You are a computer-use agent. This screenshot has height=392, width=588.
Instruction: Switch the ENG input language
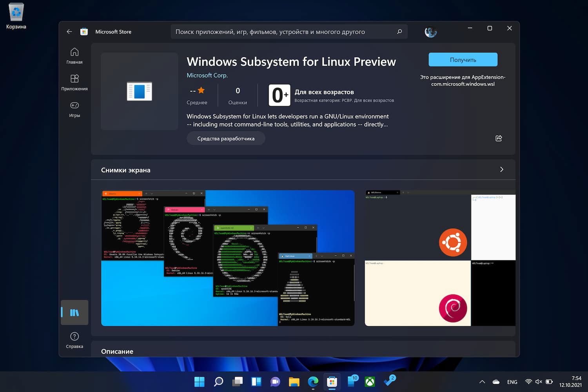512,382
